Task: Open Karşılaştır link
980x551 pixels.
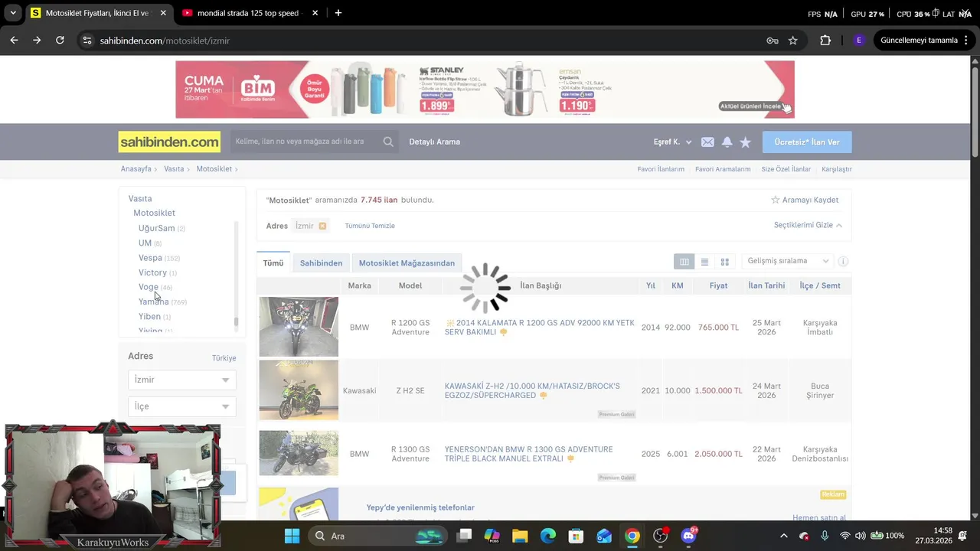Action: pyautogui.click(x=837, y=169)
